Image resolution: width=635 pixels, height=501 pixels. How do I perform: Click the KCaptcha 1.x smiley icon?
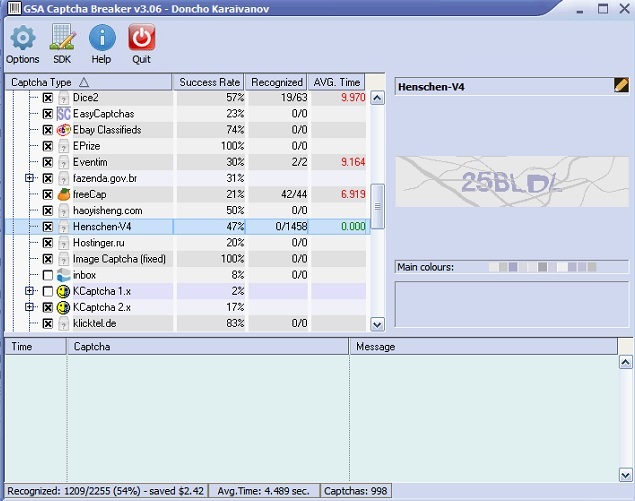(63, 291)
